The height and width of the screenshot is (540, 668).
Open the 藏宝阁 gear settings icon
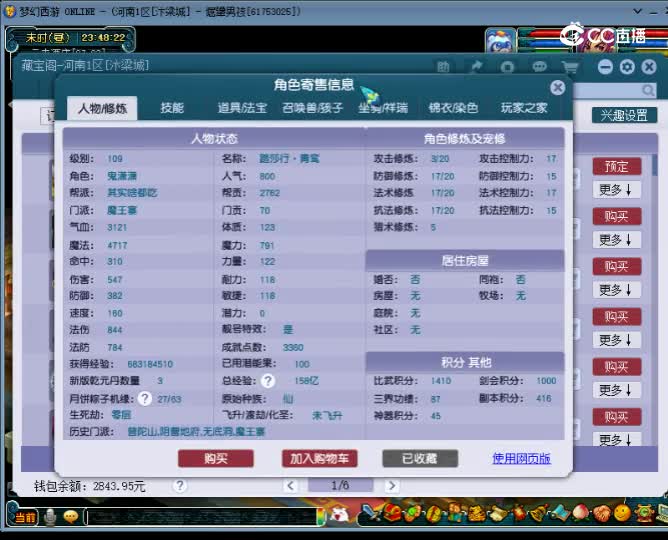coord(627,67)
